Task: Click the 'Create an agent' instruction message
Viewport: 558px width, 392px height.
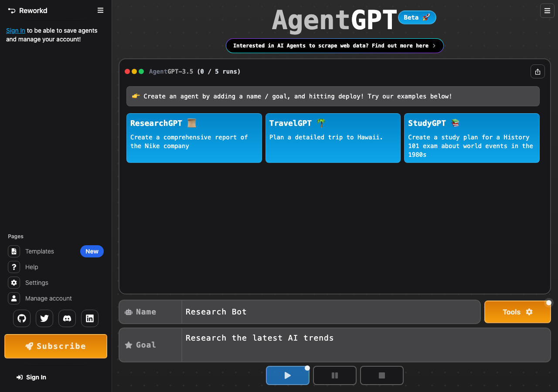Action: [333, 96]
